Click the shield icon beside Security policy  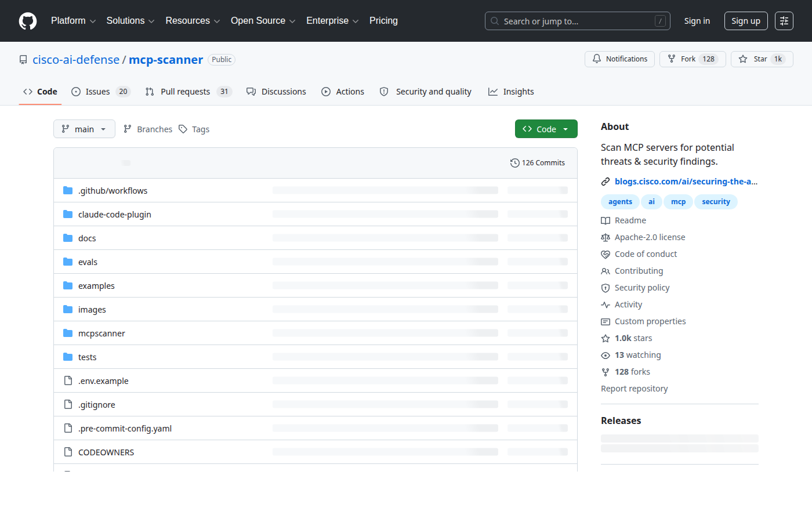pyautogui.click(x=606, y=288)
